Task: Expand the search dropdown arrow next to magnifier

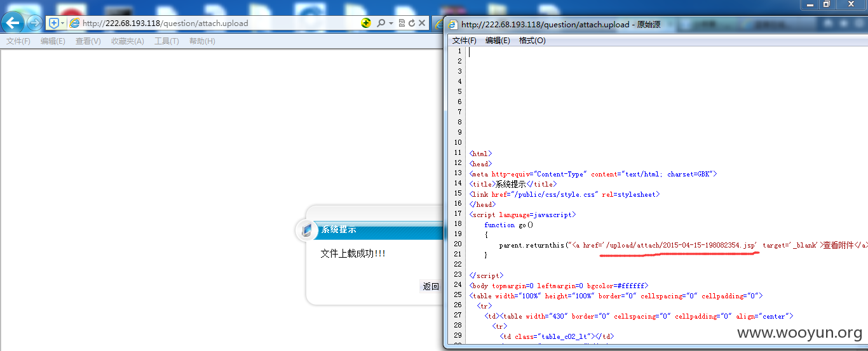Action: coord(391,23)
